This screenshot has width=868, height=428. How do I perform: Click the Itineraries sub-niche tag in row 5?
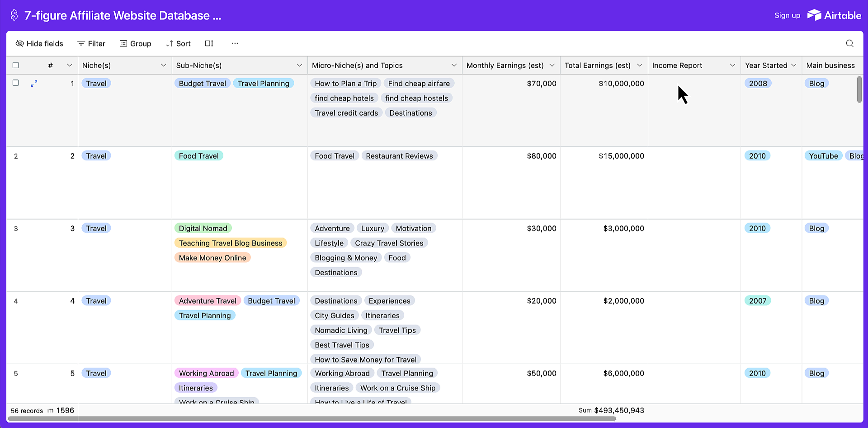point(196,388)
